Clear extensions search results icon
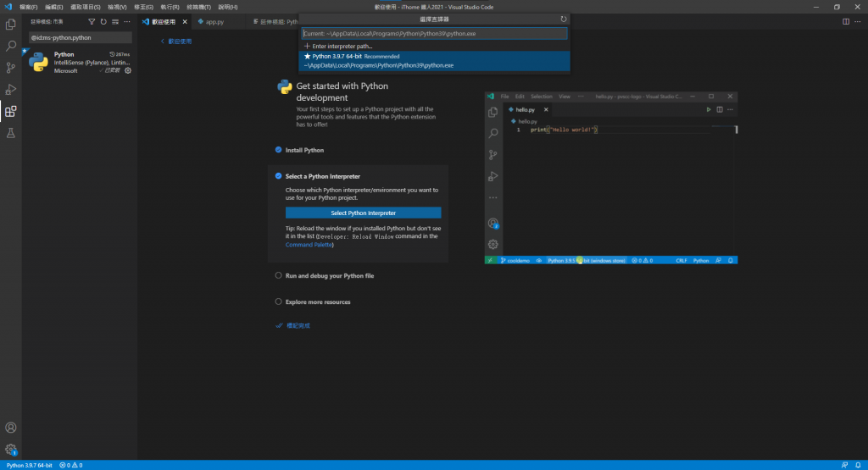Screen dimensions: 868x470 pos(115,21)
